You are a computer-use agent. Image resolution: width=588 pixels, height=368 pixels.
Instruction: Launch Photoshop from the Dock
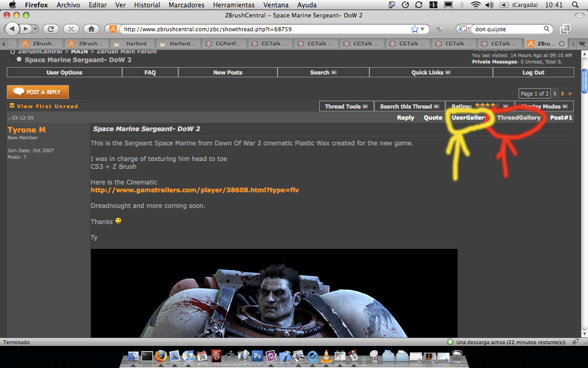click(x=257, y=356)
